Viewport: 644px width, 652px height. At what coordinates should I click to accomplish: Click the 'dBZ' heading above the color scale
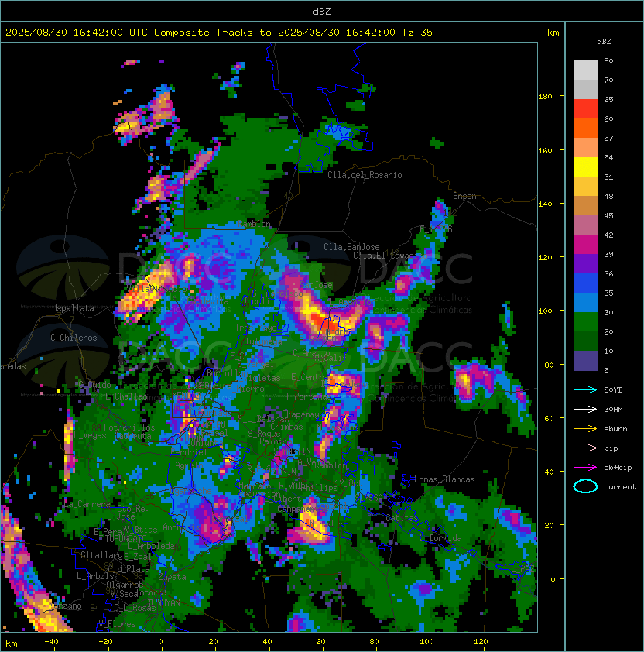pos(604,42)
